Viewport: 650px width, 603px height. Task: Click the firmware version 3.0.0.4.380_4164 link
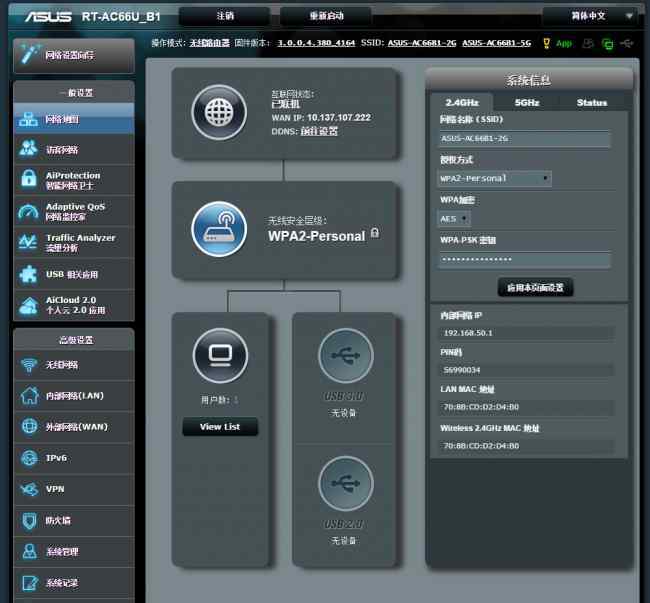[316, 43]
